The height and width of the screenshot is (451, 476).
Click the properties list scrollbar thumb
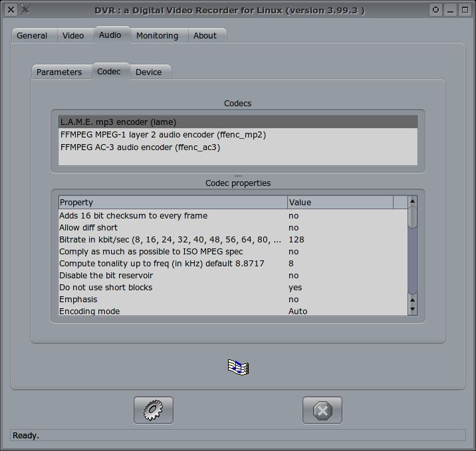(x=413, y=217)
